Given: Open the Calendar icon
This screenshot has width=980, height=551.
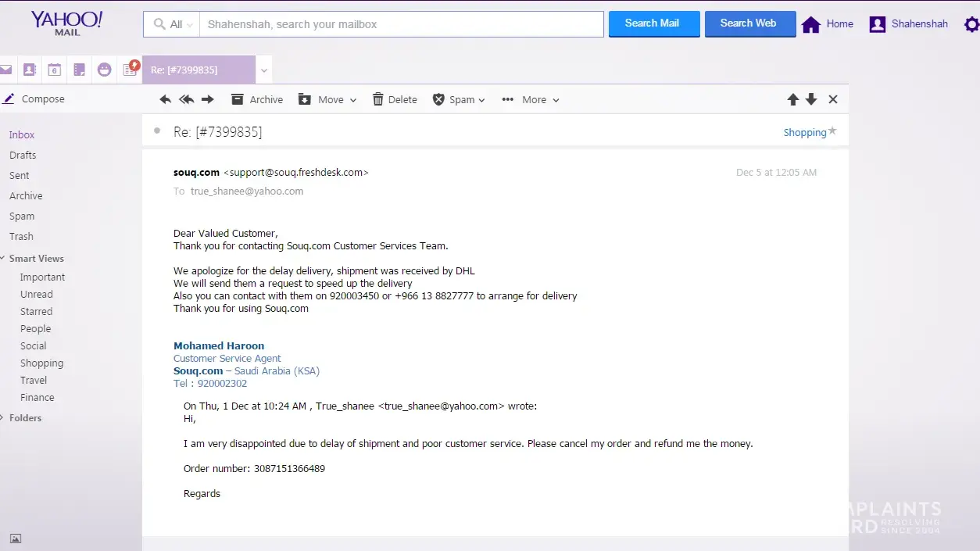Looking at the screenshot, I should [x=55, y=70].
